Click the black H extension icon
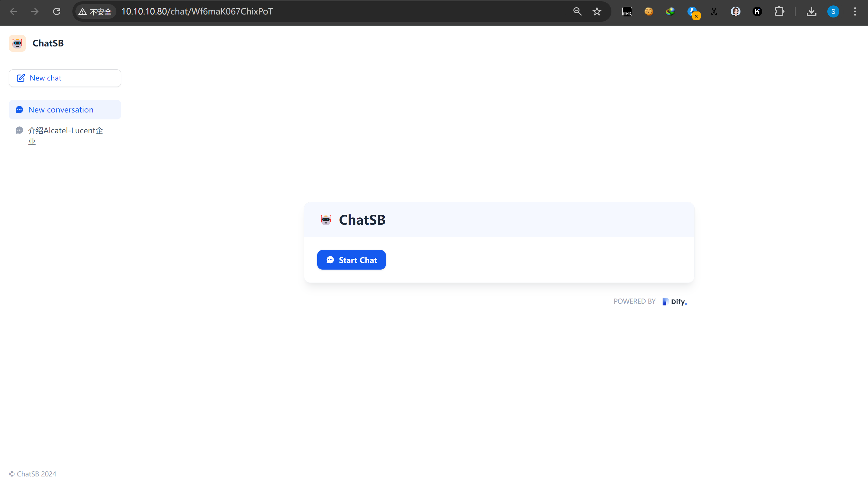 coord(757,11)
